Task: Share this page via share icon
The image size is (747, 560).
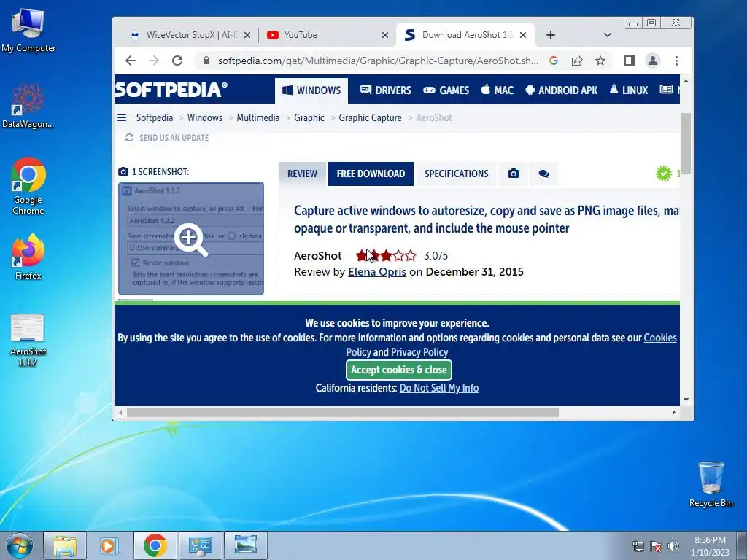Action: pos(577,61)
